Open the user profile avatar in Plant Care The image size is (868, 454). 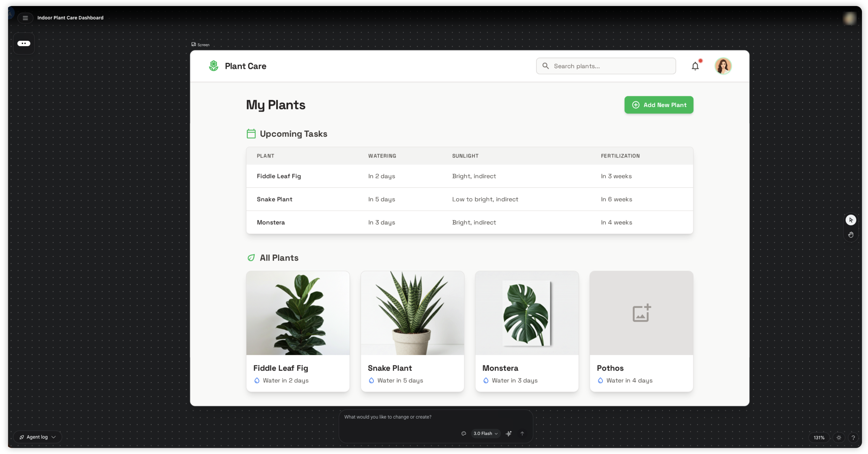pos(723,66)
